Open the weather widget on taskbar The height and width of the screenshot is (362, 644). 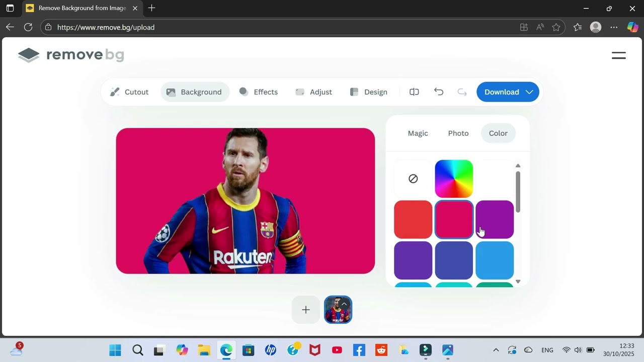(16, 349)
